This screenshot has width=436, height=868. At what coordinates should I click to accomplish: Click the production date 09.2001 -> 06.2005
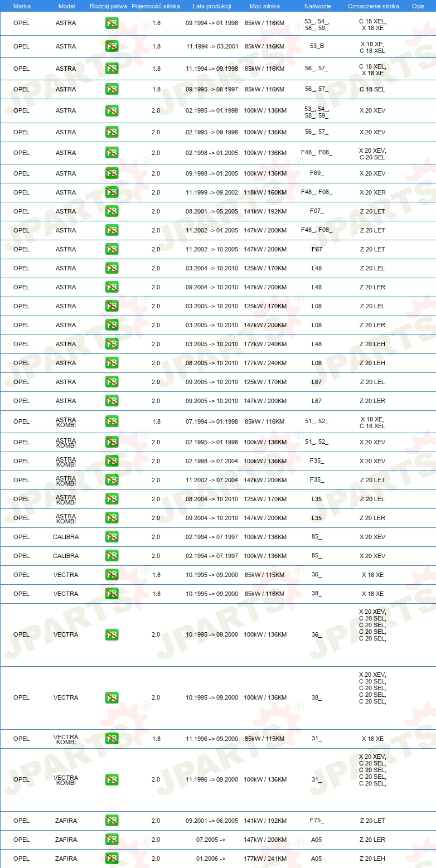point(212,821)
